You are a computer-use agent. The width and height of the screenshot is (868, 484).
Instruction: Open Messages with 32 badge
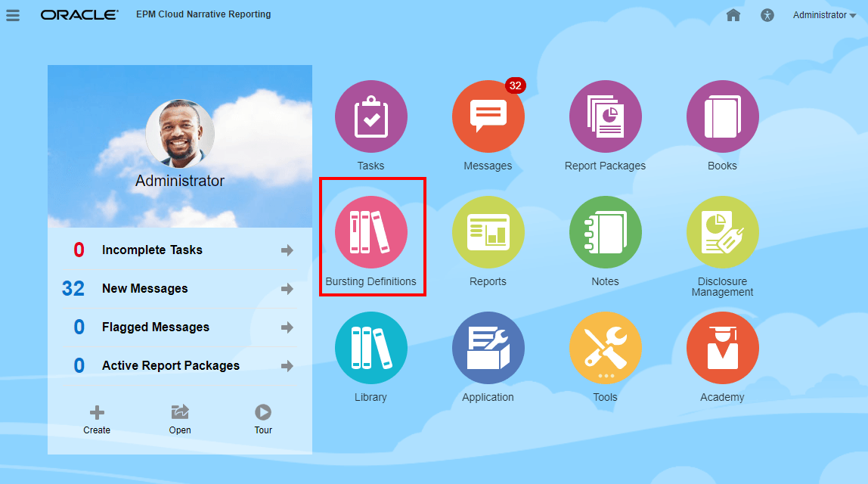point(488,116)
